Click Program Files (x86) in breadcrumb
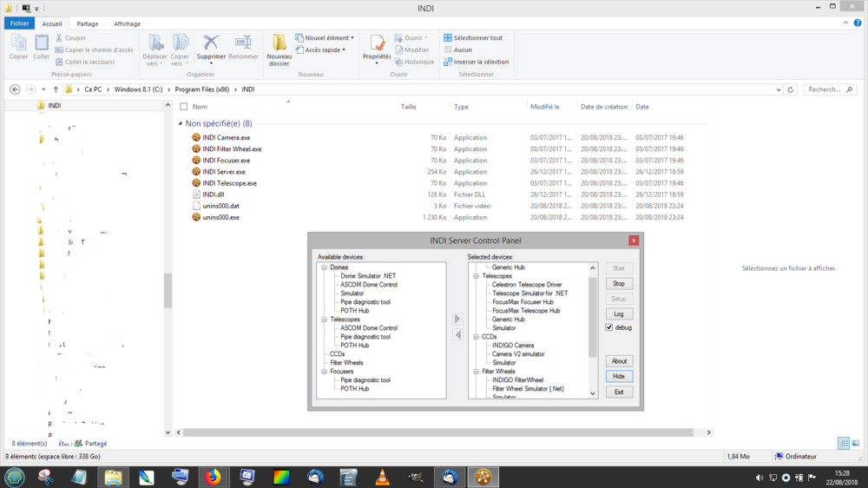This screenshot has width=868, height=488. click(x=202, y=89)
